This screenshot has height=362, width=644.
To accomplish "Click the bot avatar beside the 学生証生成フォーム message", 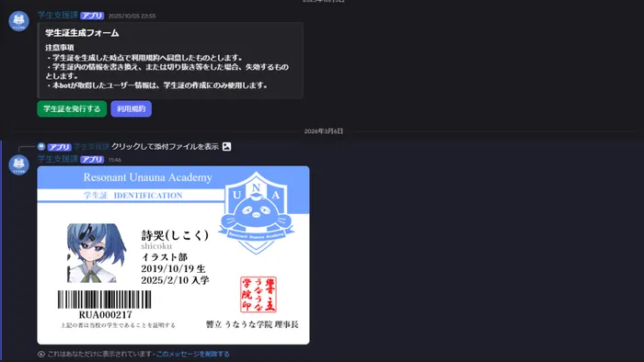I will point(19,21).
